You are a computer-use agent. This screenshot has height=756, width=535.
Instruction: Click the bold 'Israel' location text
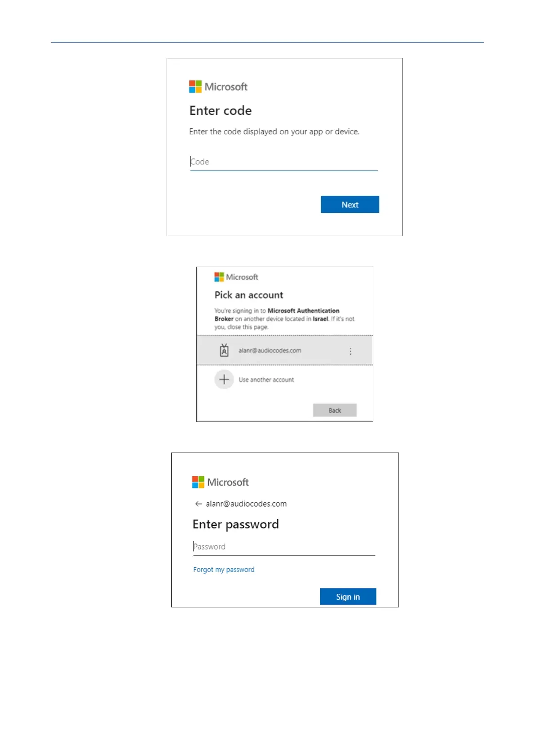(x=320, y=319)
